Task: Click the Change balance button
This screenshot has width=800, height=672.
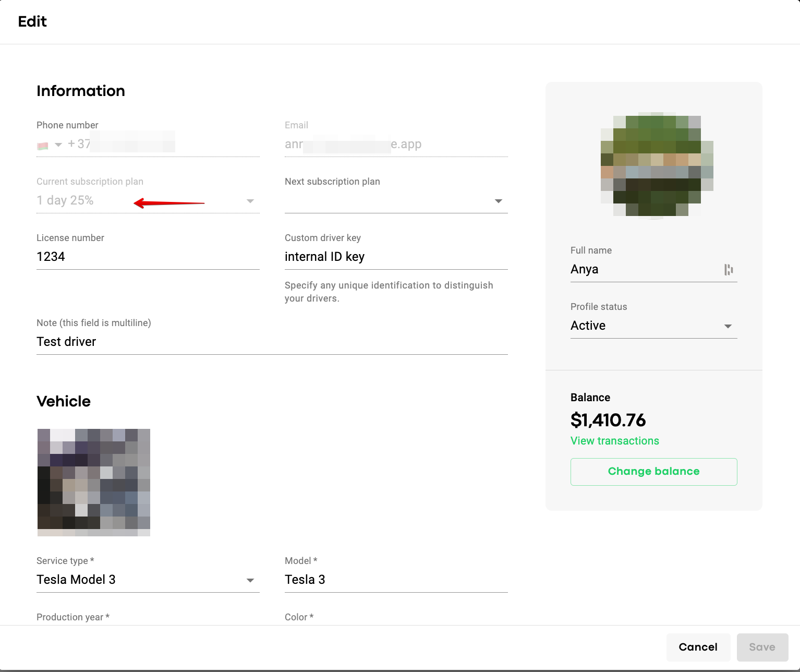Action: [x=654, y=472]
